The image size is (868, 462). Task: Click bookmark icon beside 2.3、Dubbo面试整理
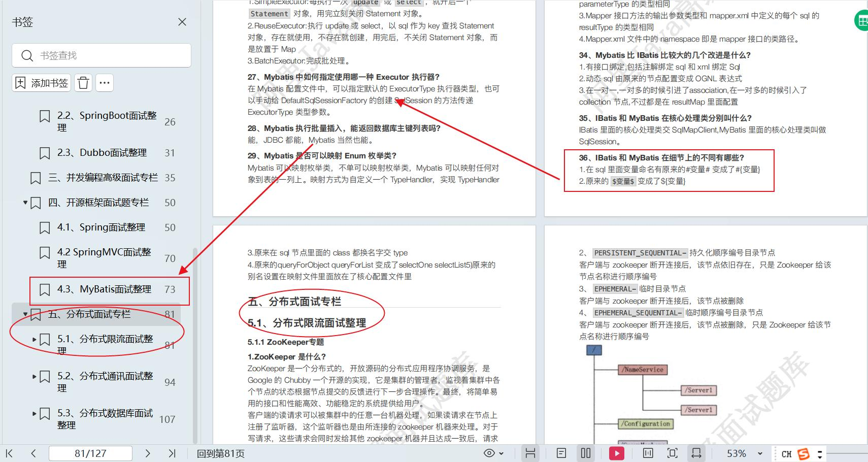pos(45,153)
